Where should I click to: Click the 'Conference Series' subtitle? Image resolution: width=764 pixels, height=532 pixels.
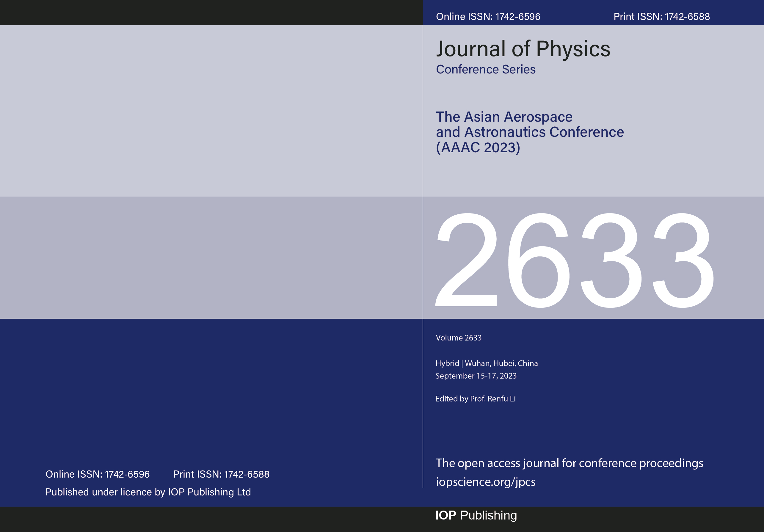485,69
